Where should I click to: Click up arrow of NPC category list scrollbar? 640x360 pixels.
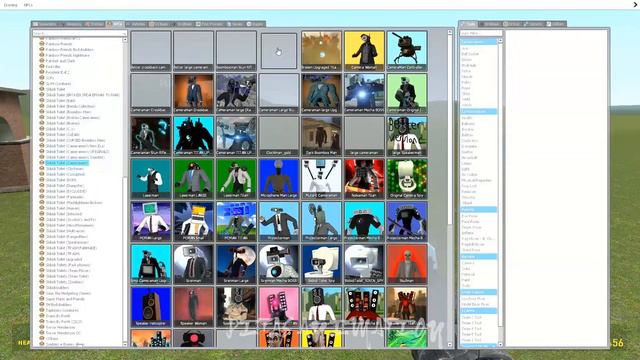click(125, 40)
